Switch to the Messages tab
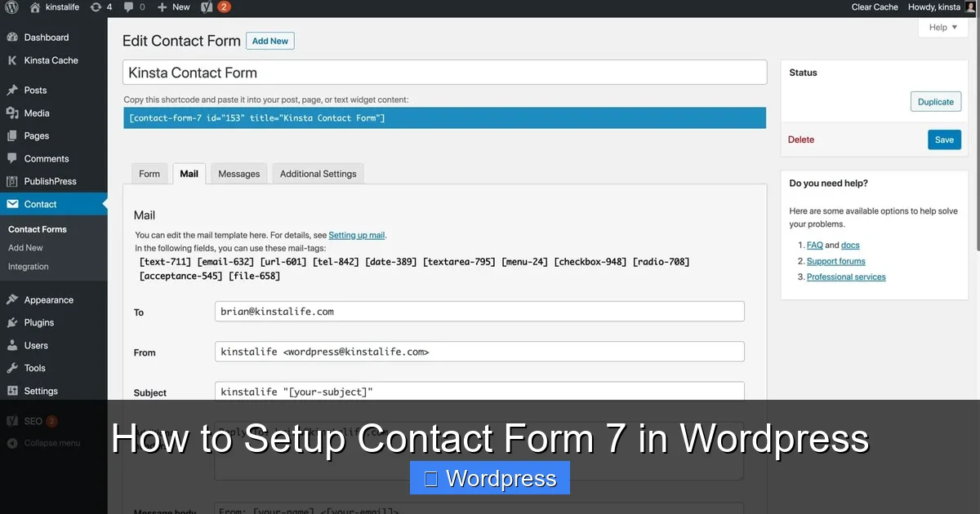The width and height of the screenshot is (980, 514). click(239, 174)
